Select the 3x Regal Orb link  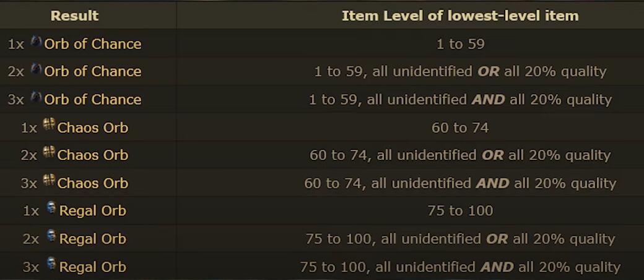point(93,267)
